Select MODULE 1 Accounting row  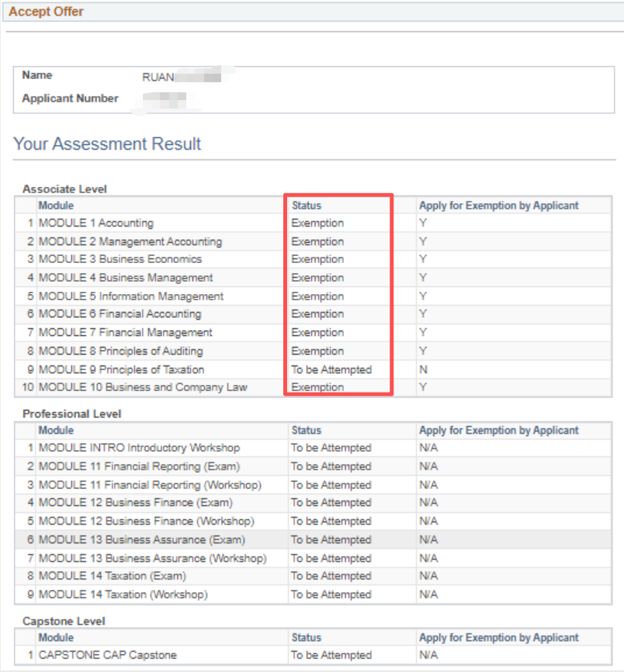point(95,223)
